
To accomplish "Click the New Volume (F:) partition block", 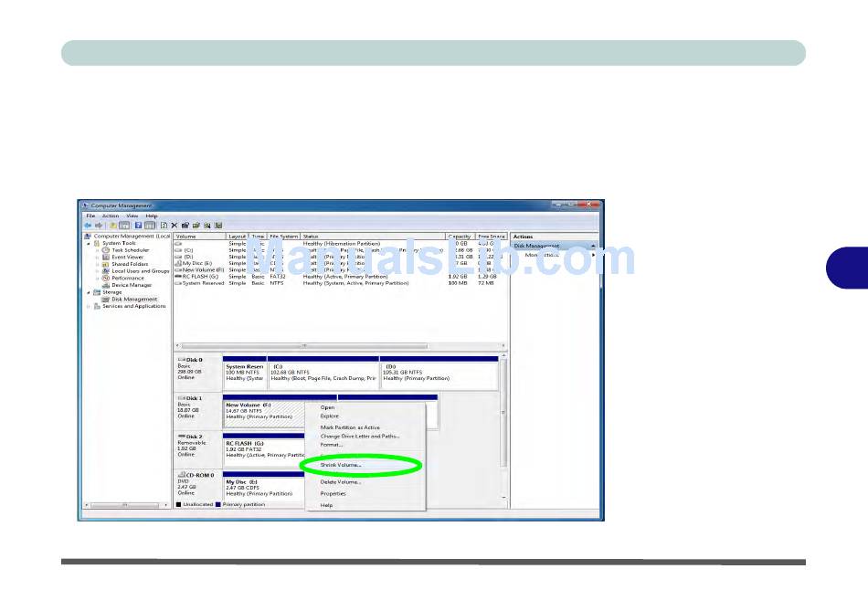I will 264,412.
